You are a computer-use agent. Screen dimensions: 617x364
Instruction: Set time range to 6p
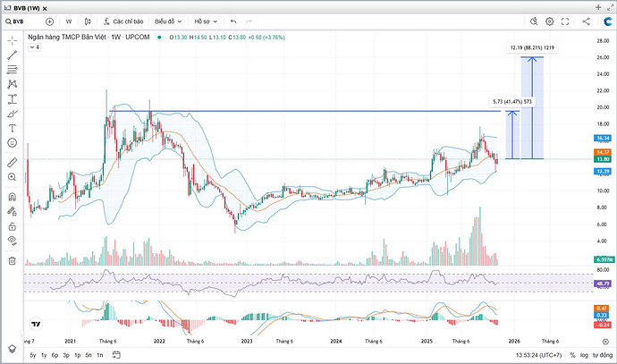tap(55, 355)
